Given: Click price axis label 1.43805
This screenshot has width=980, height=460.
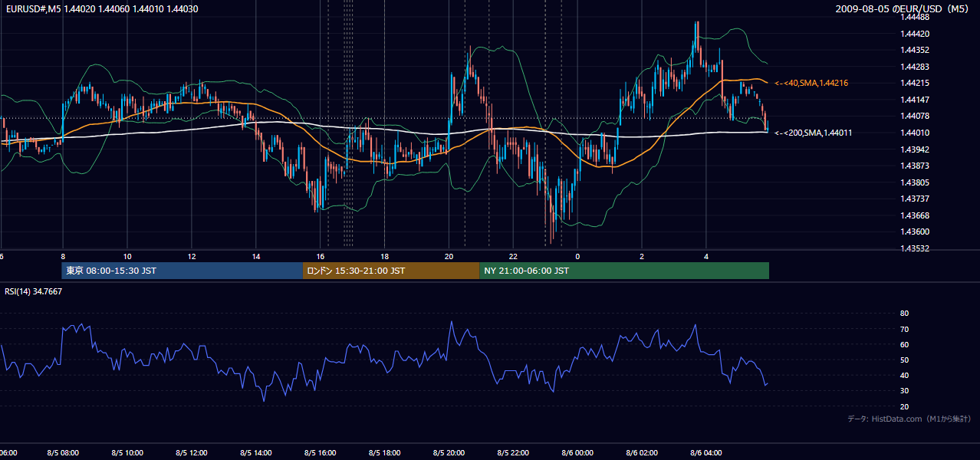Looking at the screenshot, I should pyautogui.click(x=915, y=182).
